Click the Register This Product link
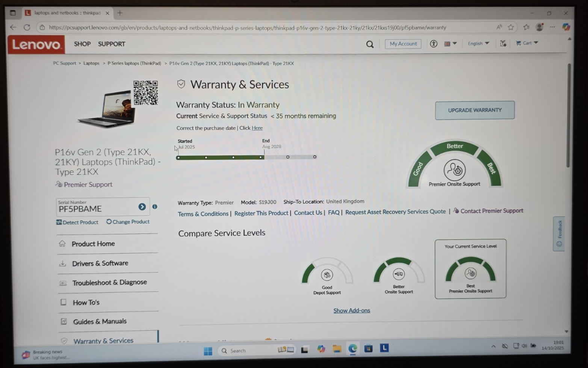 point(262,213)
